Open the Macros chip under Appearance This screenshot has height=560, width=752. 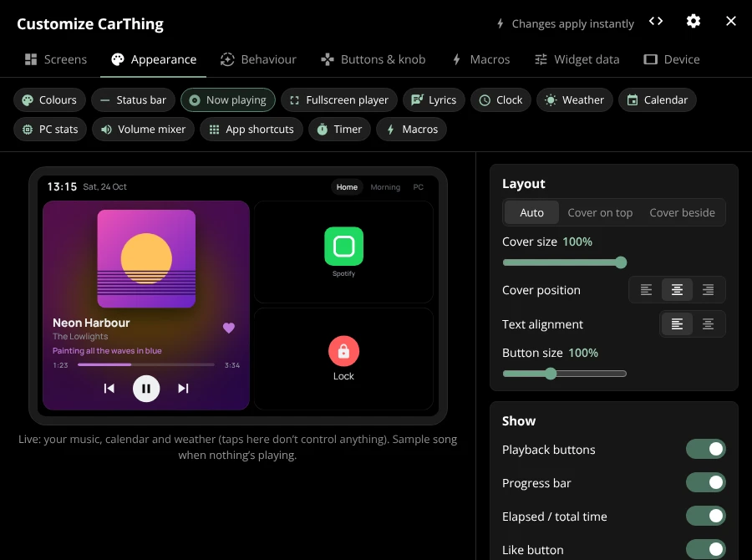(x=411, y=129)
